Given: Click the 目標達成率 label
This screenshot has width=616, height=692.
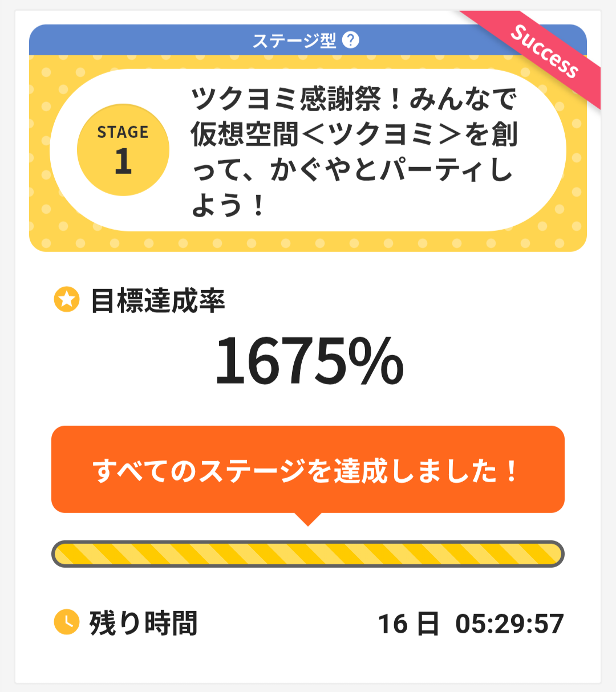Looking at the screenshot, I should (x=158, y=300).
